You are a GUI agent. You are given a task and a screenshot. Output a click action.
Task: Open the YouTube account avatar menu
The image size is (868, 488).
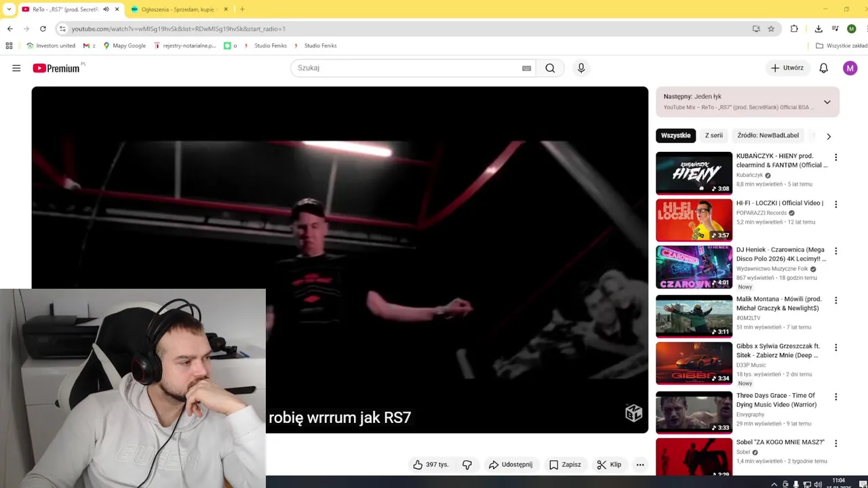(x=850, y=68)
